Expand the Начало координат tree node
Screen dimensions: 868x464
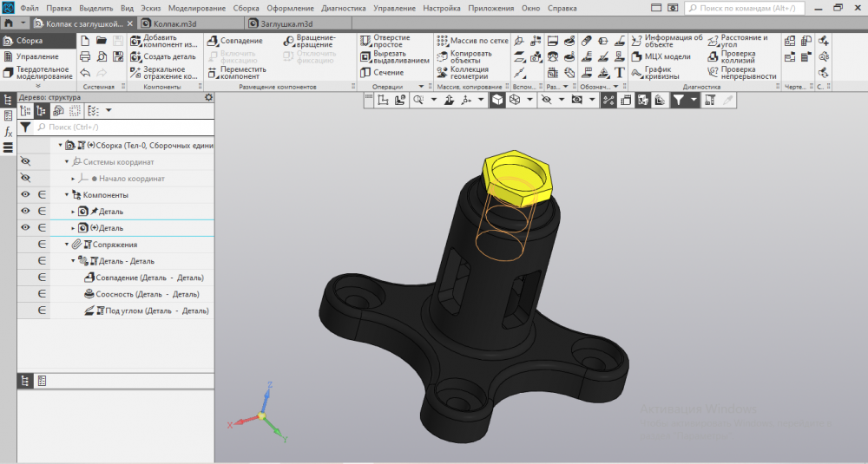(74, 179)
